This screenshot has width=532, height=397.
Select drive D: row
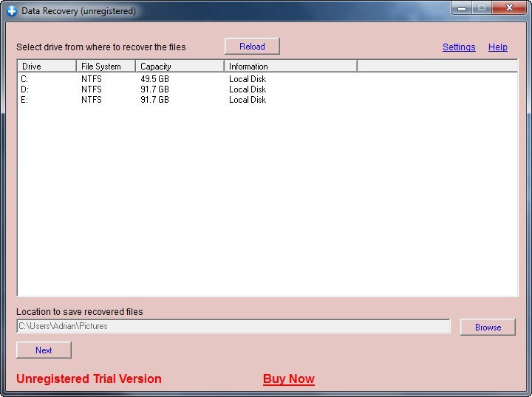tap(267, 89)
